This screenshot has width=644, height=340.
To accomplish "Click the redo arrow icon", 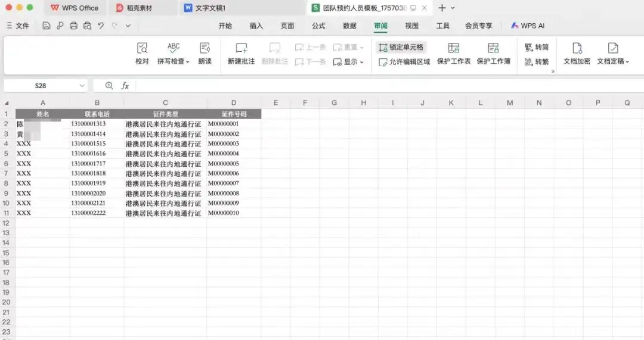I will click(114, 26).
